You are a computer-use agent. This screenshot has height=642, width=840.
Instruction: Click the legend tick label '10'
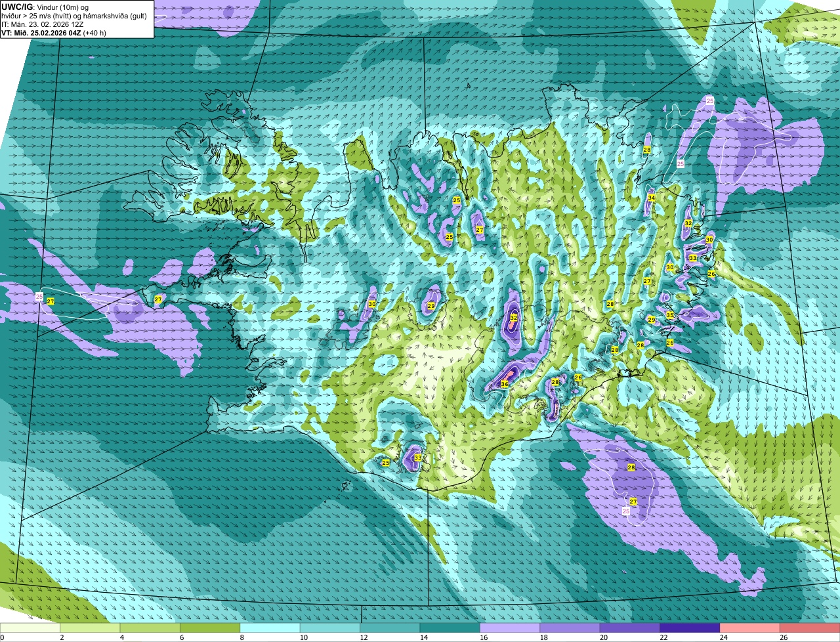tap(303, 637)
